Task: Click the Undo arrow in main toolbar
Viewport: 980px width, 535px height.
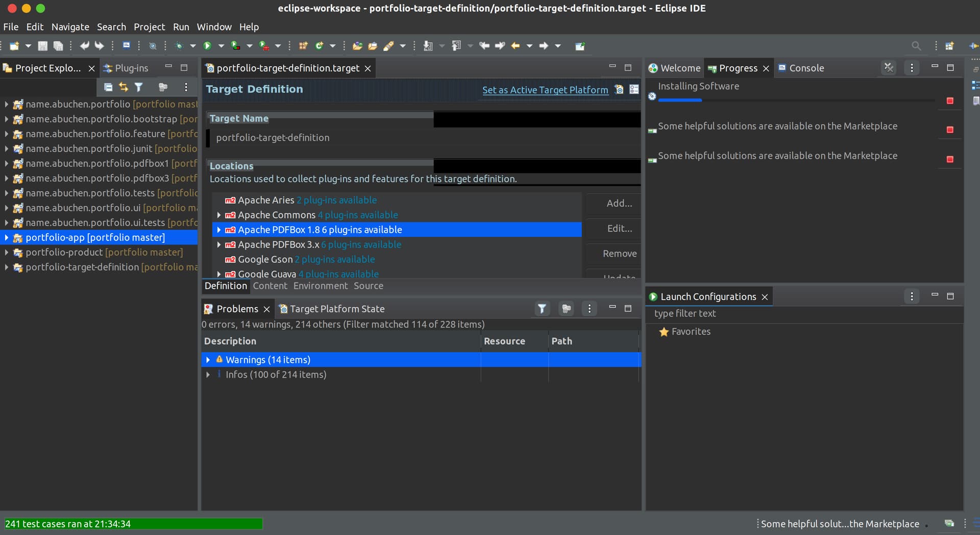Action: [84, 46]
